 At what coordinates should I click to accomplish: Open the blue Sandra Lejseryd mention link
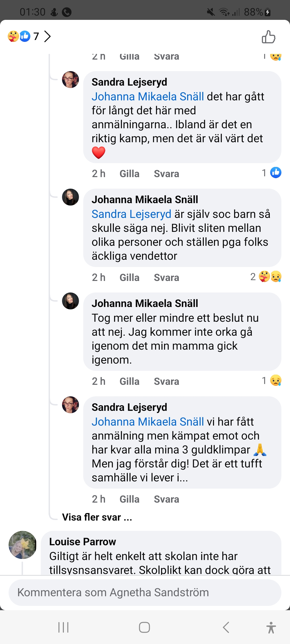131,214
